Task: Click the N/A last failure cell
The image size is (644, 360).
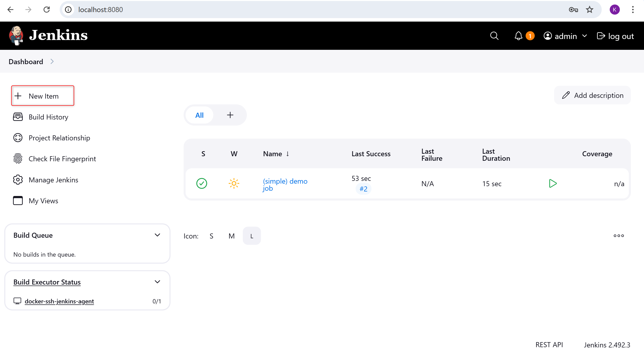Action: pos(427,184)
